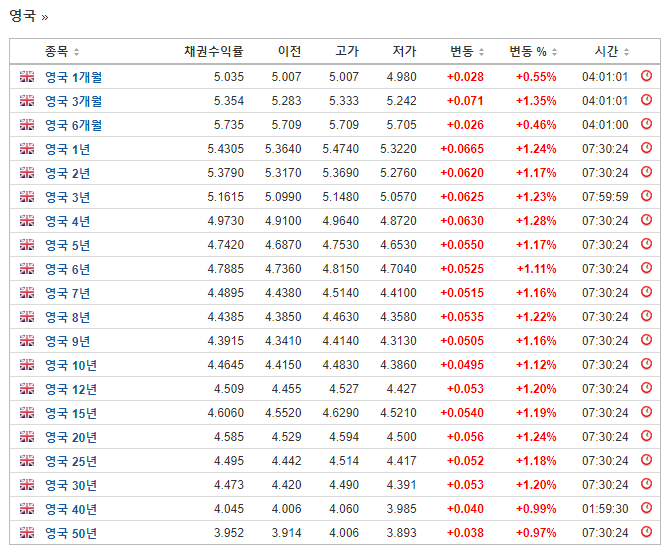This screenshot has width=669, height=552.
Task: Click the clock icon in 영국 15년 row
Action: 646,412
